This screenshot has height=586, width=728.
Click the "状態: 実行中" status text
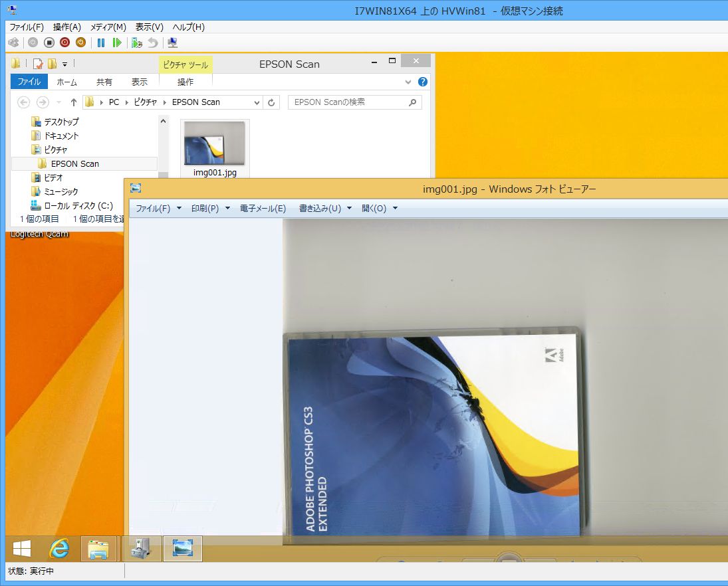pyautogui.click(x=31, y=571)
